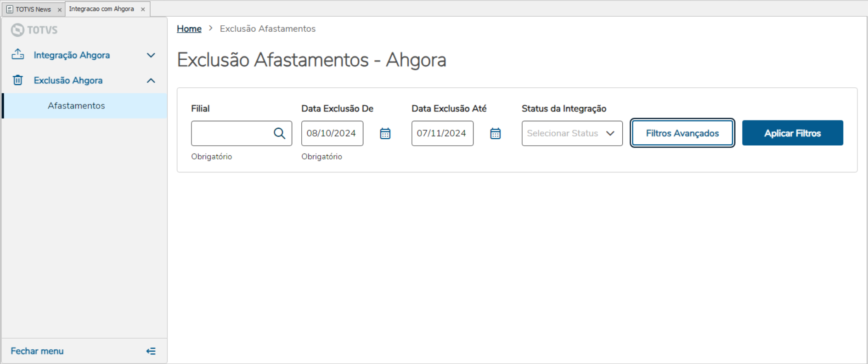Switch to the TOTVS News tab

tap(33, 9)
